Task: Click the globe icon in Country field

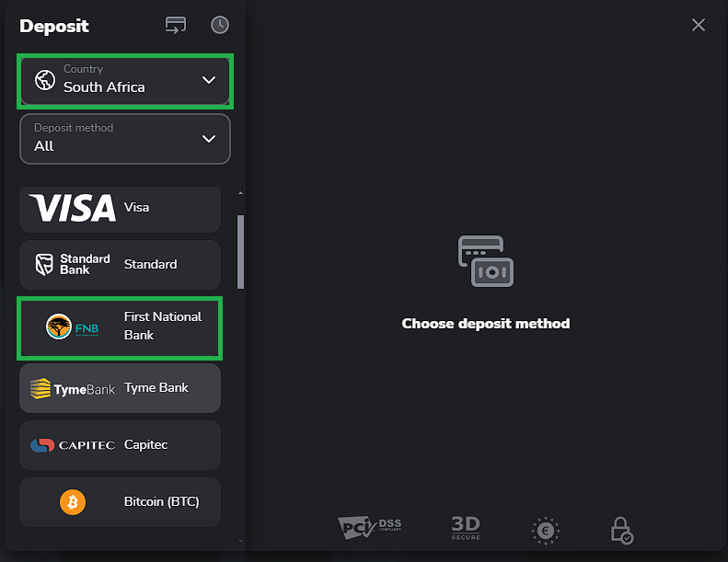Action: pyautogui.click(x=45, y=80)
